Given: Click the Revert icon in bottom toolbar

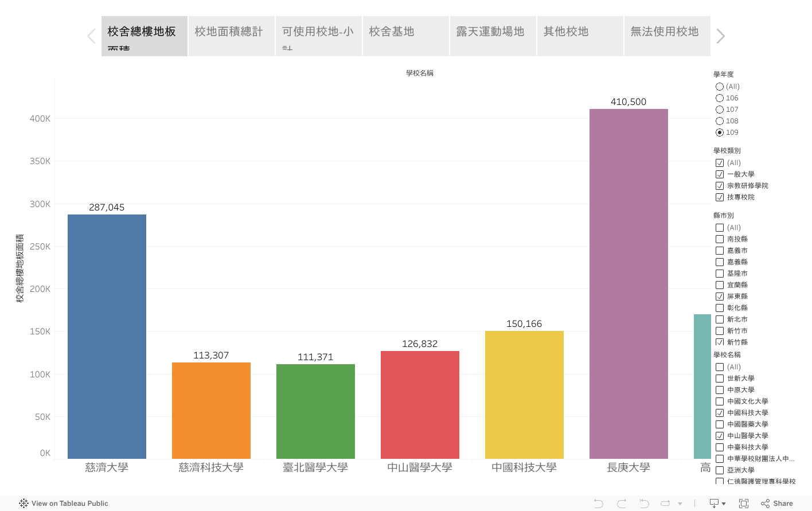Looking at the screenshot, I should pos(644,504).
